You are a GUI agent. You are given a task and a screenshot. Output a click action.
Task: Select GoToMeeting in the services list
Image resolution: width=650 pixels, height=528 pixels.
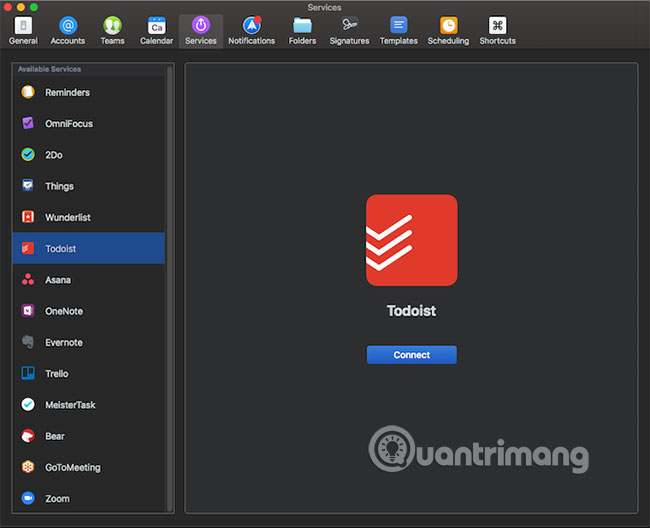pyautogui.click(x=89, y=467)
